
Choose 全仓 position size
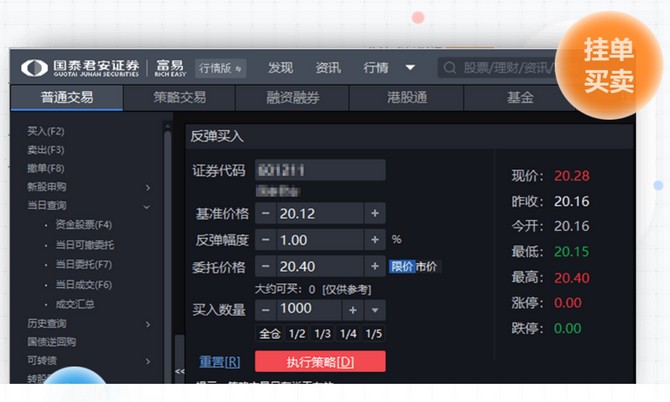[270, 334]
